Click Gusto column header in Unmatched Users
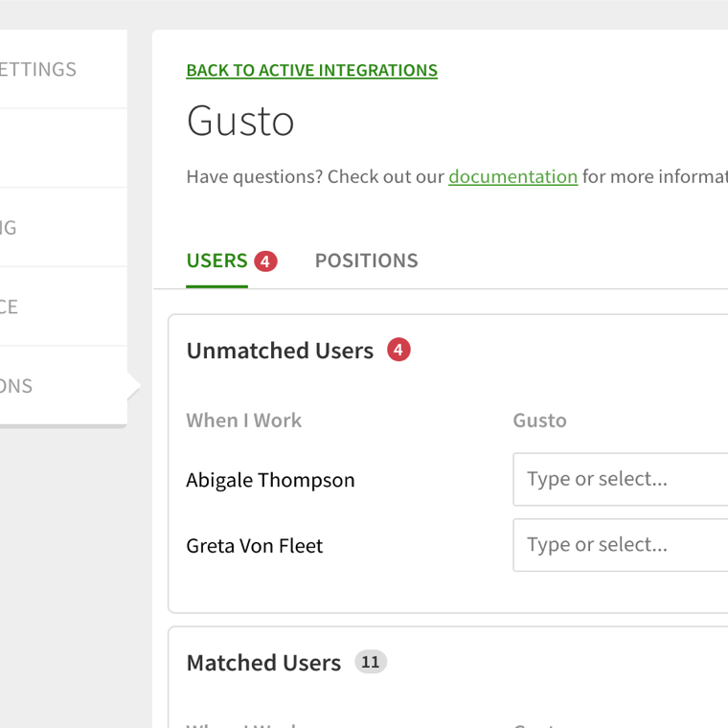The width and height of the screenshot is (728, 728). tap(539, 421)
